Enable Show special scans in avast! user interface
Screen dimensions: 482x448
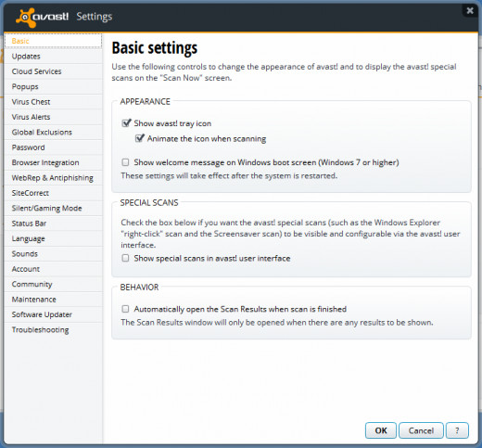pyautogui.click(x=125, y=258)
